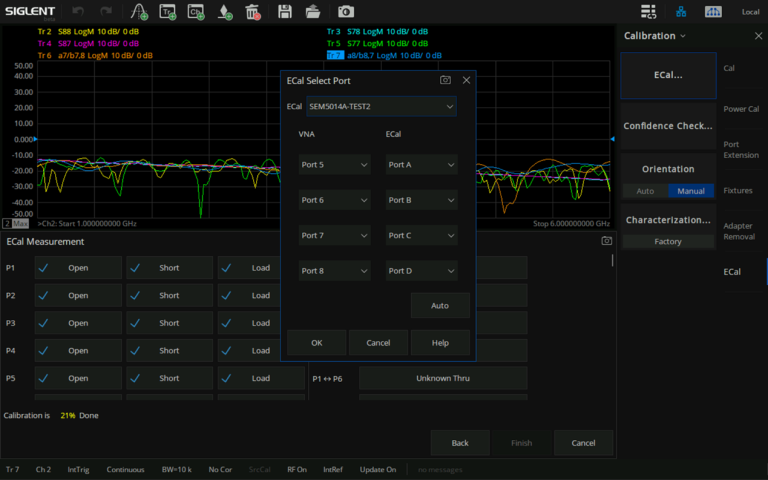Capture the ECal Select Port dialog with its camera icon
Screen dimensions: 768x480
click(x=445, y=80)
